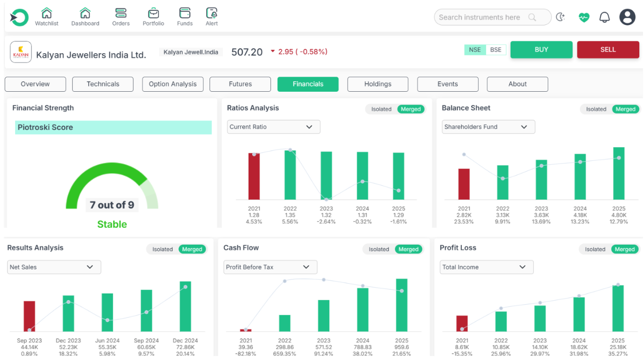
Task: Expand the Net Sales dropdown
Action: (54, 267)
